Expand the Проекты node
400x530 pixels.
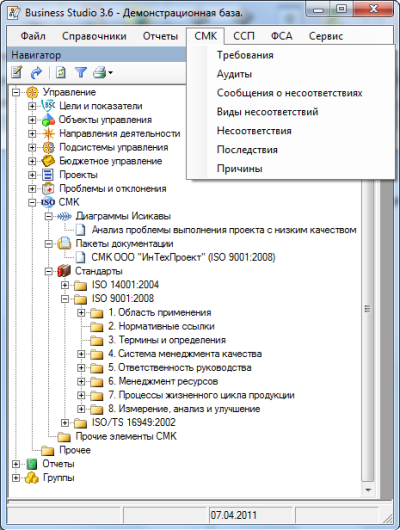(x=32, y=175)
